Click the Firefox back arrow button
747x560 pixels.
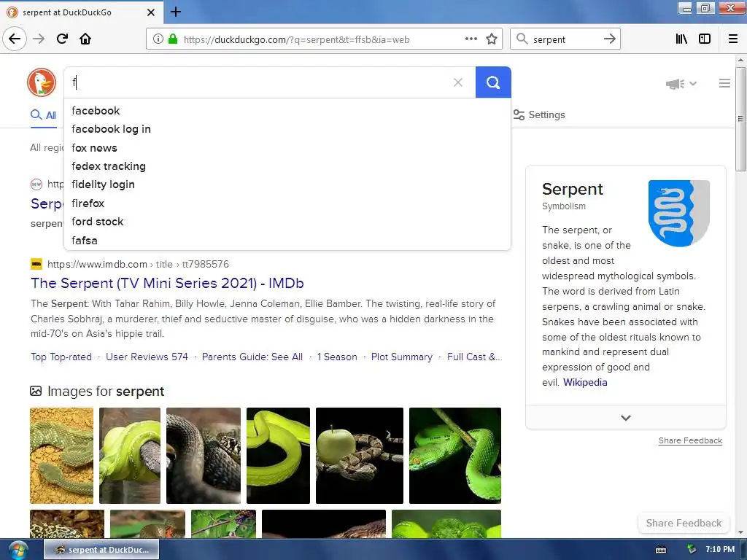[15, 39]
